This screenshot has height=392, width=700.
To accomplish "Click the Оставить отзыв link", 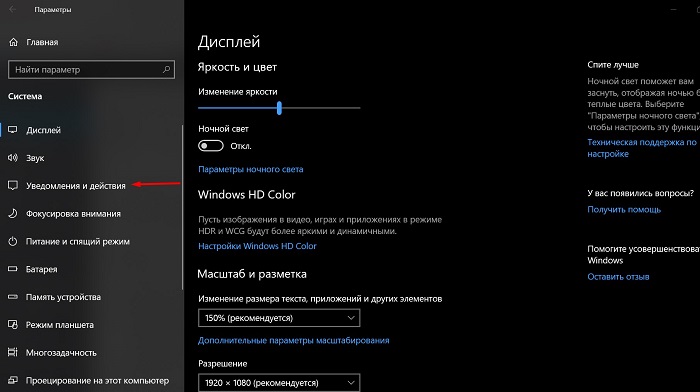I will tap(618, 276).
